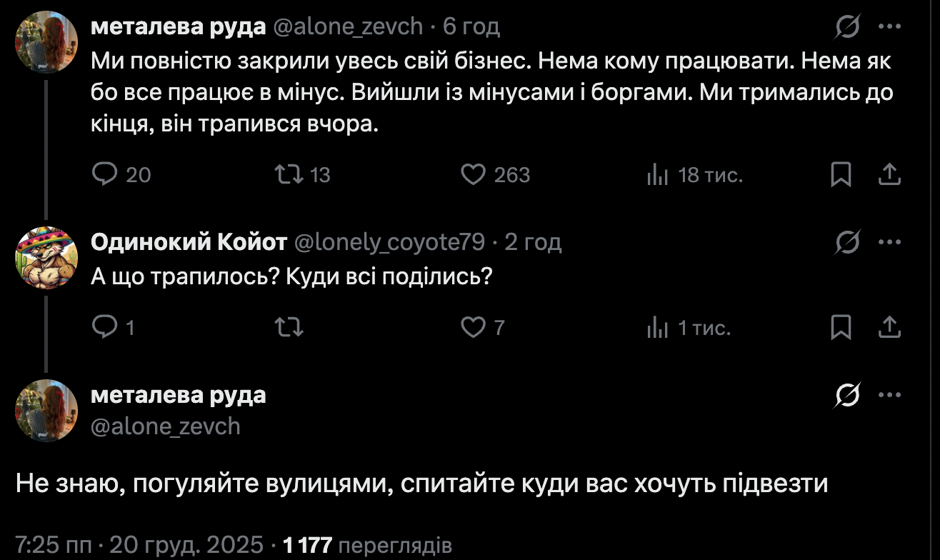Repost the first tweet with 13 reposts
This screenshot has height=560, width=940.
click(x=289, y=174)
